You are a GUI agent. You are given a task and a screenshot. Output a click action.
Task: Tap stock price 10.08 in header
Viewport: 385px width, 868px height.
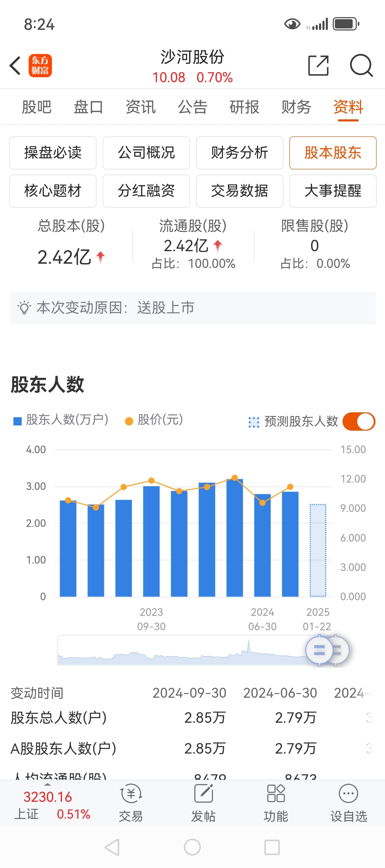point(169,78)
